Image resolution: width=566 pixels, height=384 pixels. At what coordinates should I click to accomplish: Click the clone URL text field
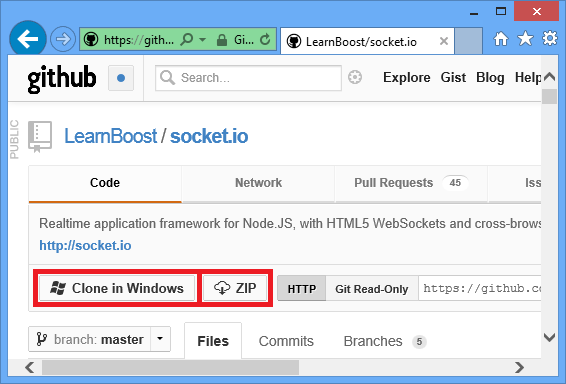tap(480, 288)
